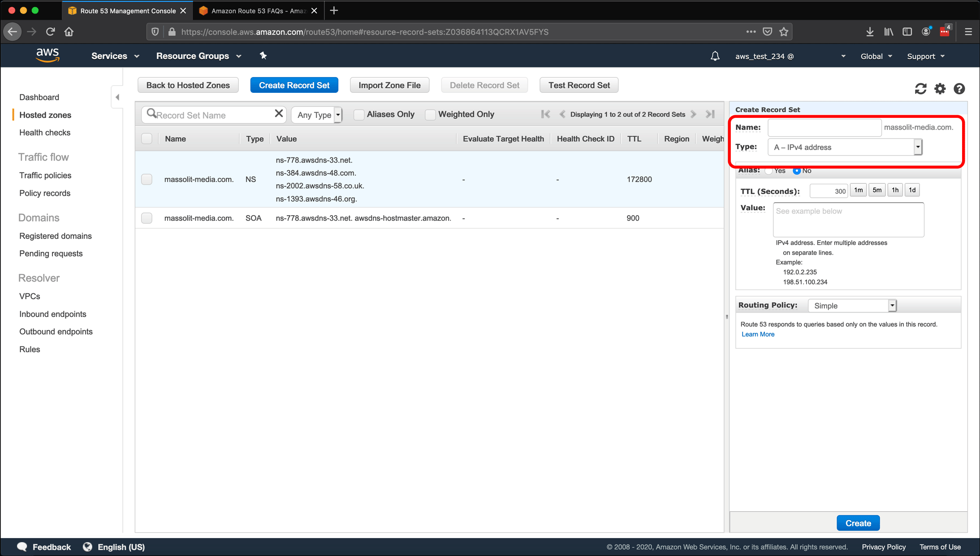Select Alias No radio button

coord(797,171)
